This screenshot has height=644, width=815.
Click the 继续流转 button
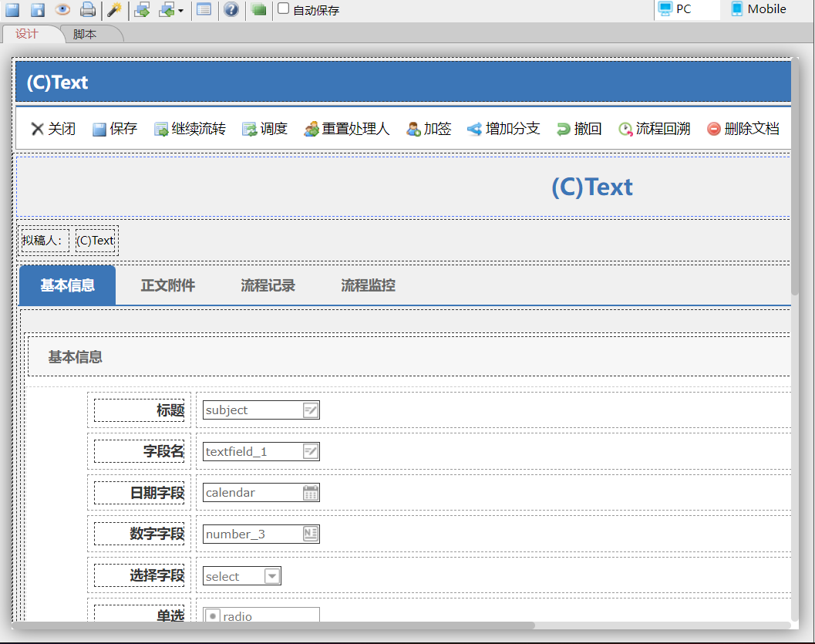tap(190, 129)
